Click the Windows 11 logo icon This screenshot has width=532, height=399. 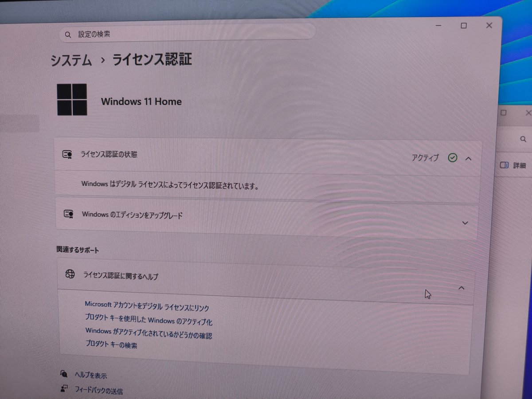(72, 99)
